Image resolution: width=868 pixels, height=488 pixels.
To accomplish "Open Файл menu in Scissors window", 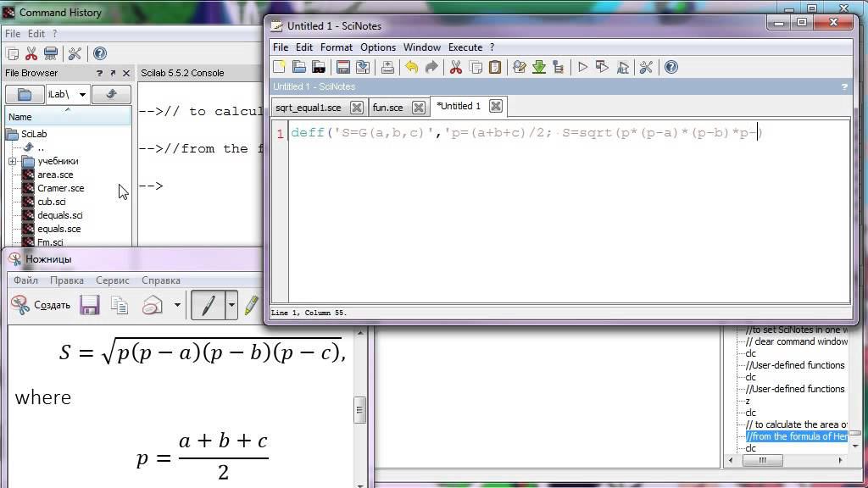I will [x=26, y=280].
